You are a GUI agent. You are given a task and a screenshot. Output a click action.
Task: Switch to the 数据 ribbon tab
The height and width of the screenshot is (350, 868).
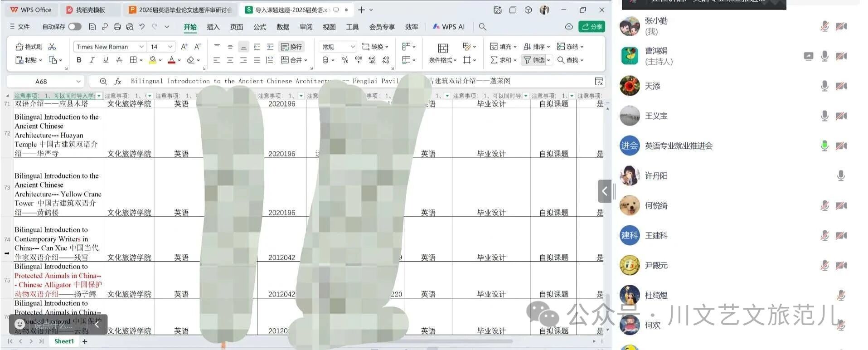[x=283, y=27]
